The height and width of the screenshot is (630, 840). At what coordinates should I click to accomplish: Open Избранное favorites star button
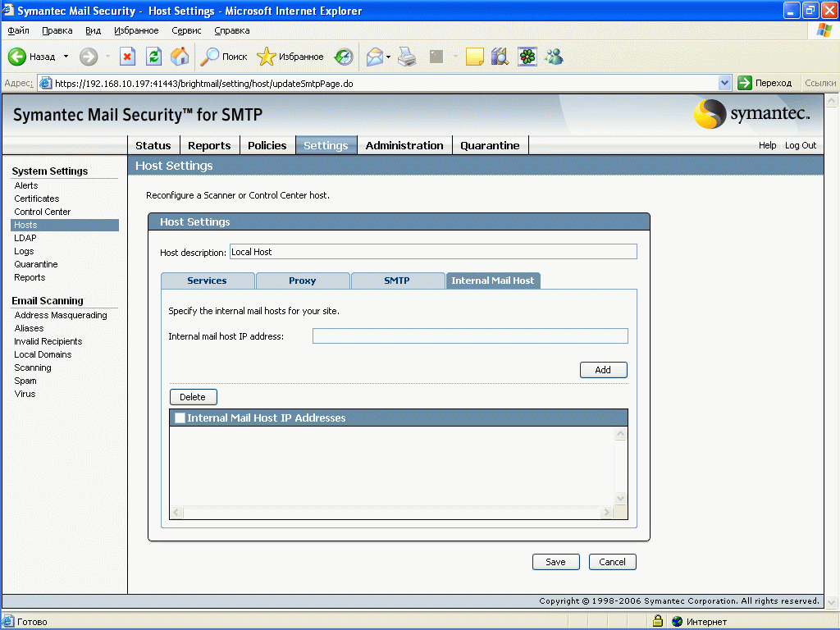pyautogui.click(x=290, y=57)
